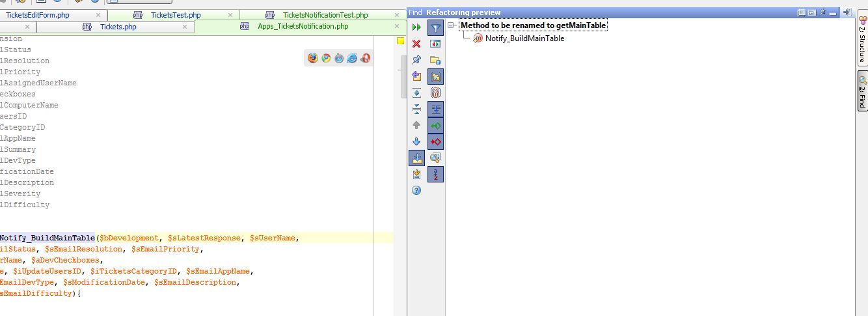Image resolution: width=868 pixels, height=316 pixels.
Task: Select the Notify_BuildMainTable tree item
Action: click(524, 38)
